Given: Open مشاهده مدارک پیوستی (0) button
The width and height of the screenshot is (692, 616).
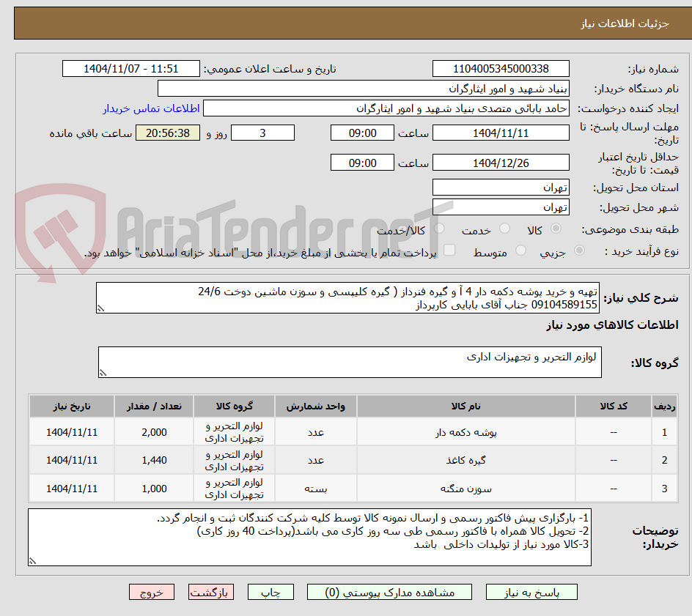Looking at the screenshot, I should click(x=389, y=592).
